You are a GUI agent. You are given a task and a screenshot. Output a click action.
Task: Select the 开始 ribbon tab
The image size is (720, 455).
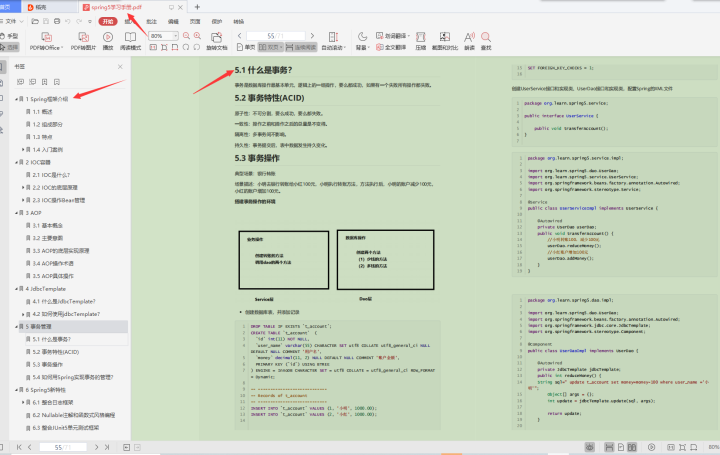coord(108,21)
